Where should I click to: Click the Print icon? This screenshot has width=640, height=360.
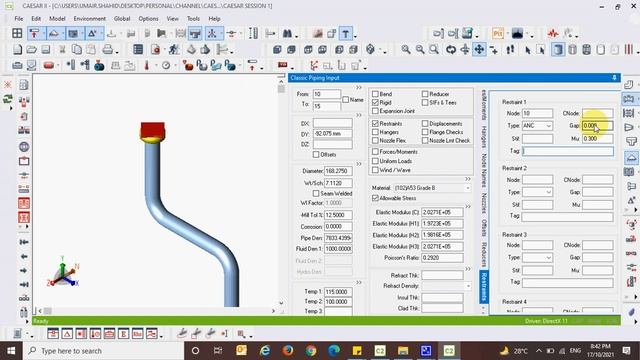(108, 50)
